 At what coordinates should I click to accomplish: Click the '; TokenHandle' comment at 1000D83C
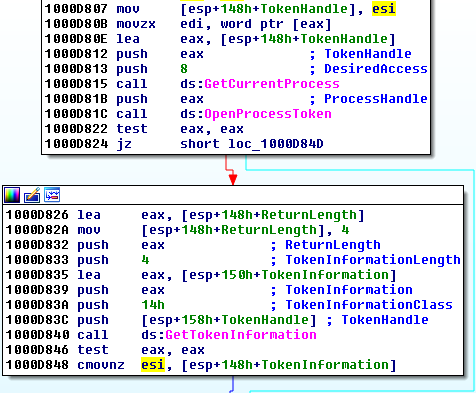coord(377,320)
